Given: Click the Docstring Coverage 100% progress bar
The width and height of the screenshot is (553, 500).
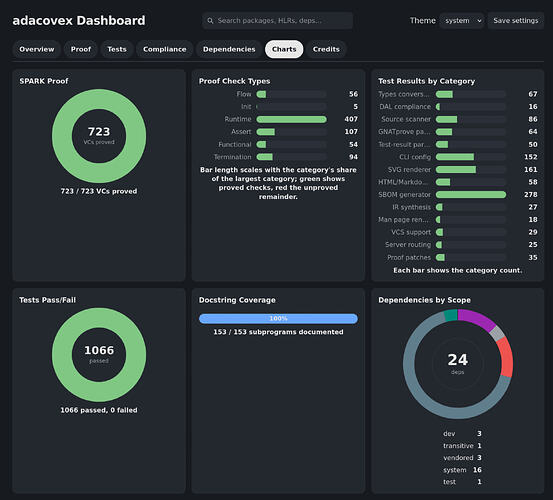Looking at the screenshot, I should [278, 319].
